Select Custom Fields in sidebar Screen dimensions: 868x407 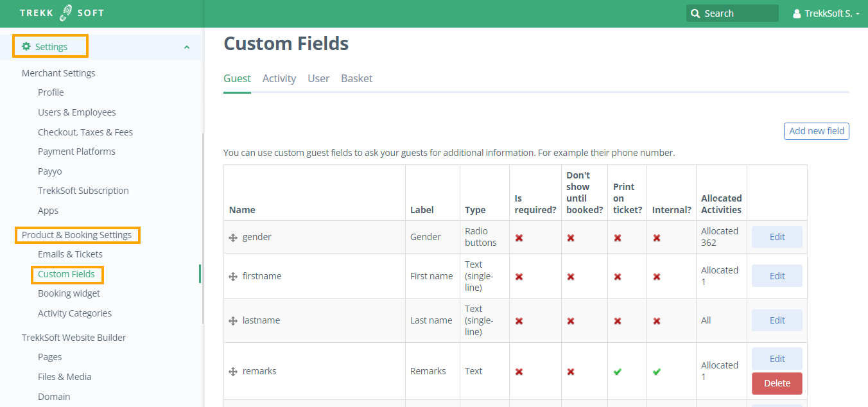click(x=66, y=274)
